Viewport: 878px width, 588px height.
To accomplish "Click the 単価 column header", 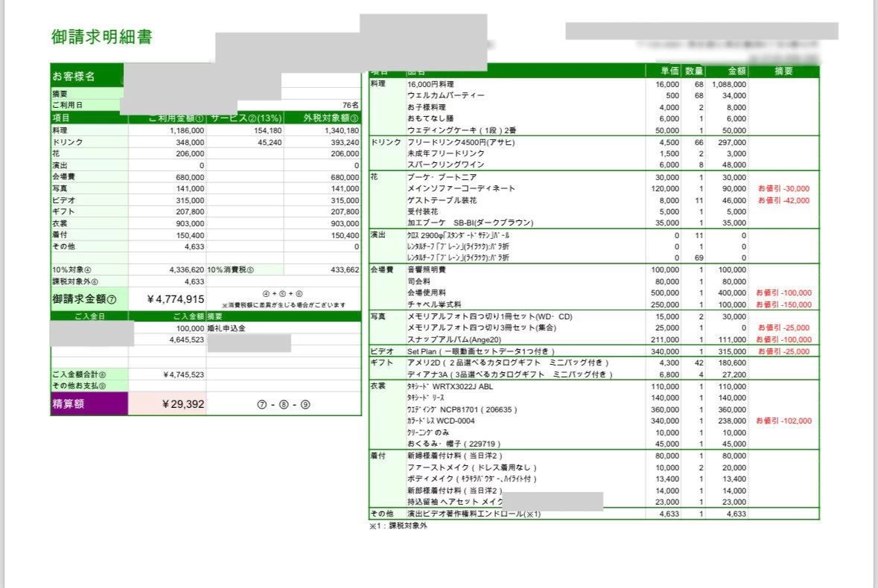I will (669, 71).
